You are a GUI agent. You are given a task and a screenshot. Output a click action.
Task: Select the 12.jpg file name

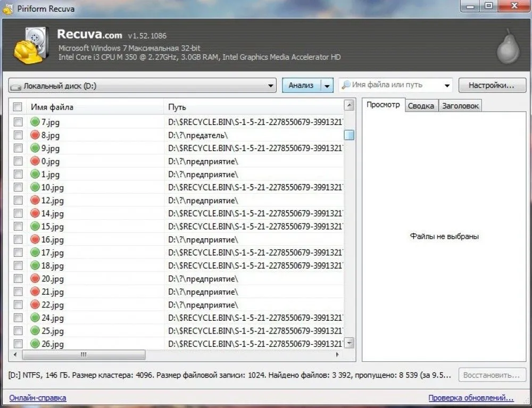[52, 201]
